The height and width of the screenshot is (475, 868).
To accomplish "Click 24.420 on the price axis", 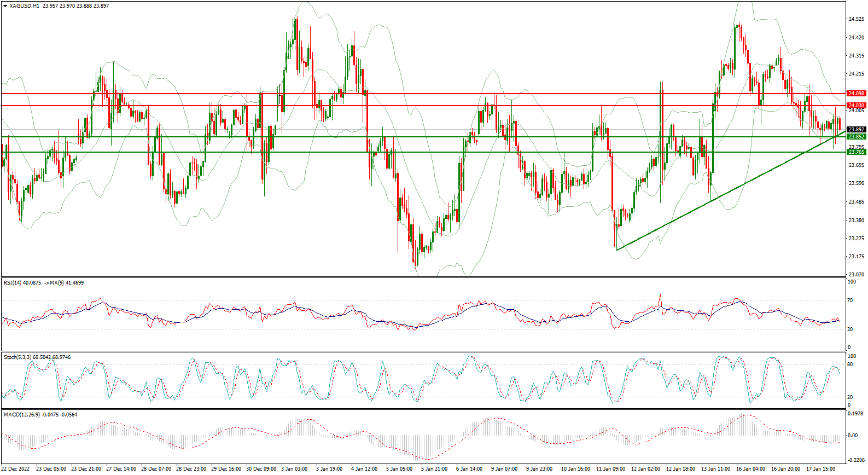I will [856, 38].
